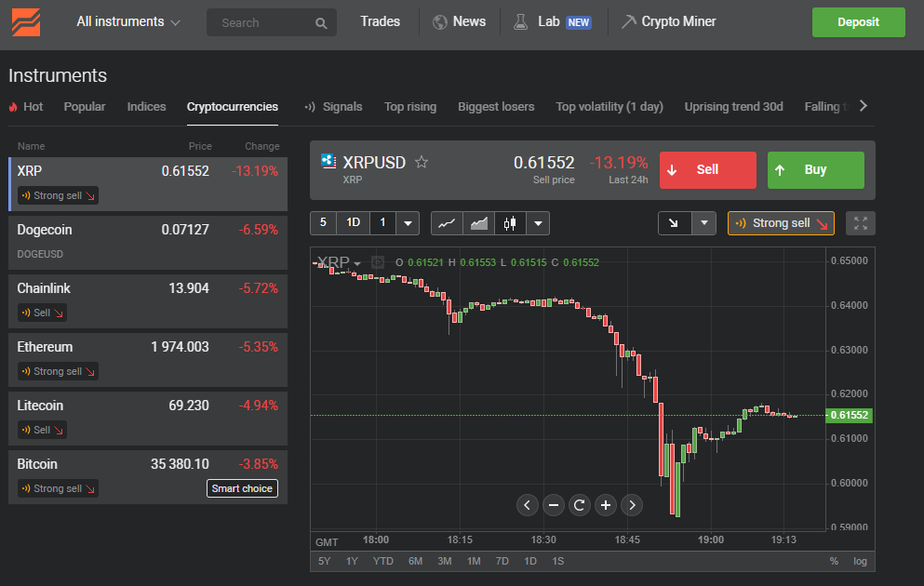924x586 pixels.
Task: Switch to the Top rising tab
Action: [x=410, y=107]
